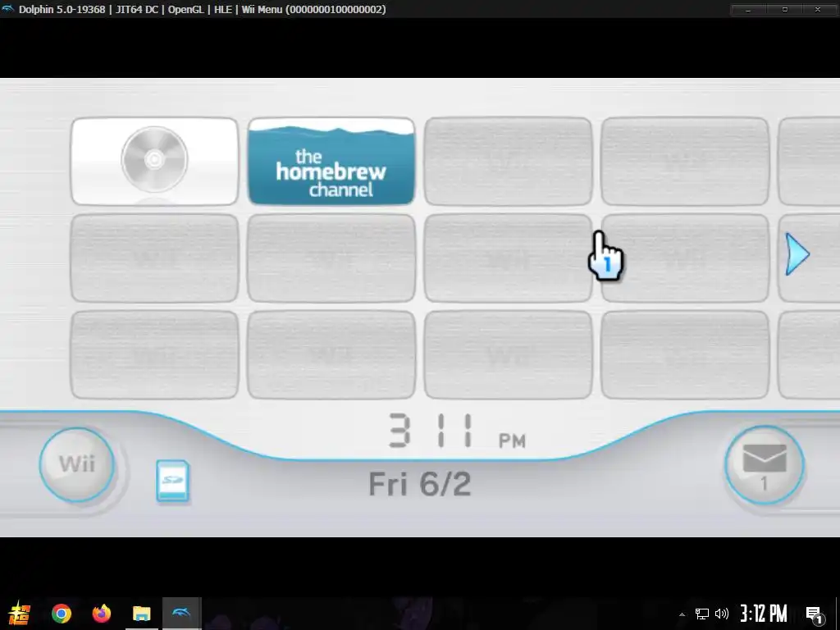The height and width of the screenshot is (630, 840).
Task: Open Chrome from the taskbar
Action: tap(62, 614)
